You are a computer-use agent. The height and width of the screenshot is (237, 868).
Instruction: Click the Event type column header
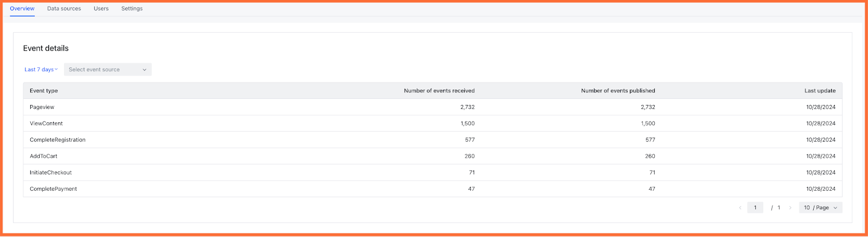(44, 91)
